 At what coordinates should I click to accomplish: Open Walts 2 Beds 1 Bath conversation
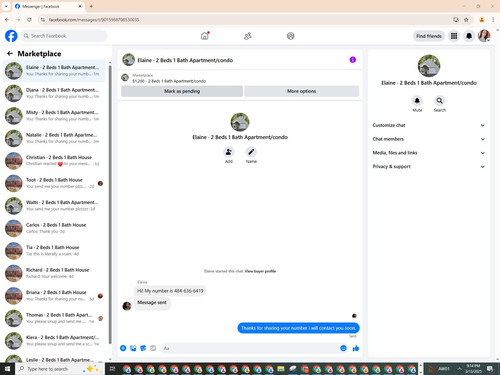point(55,206)
